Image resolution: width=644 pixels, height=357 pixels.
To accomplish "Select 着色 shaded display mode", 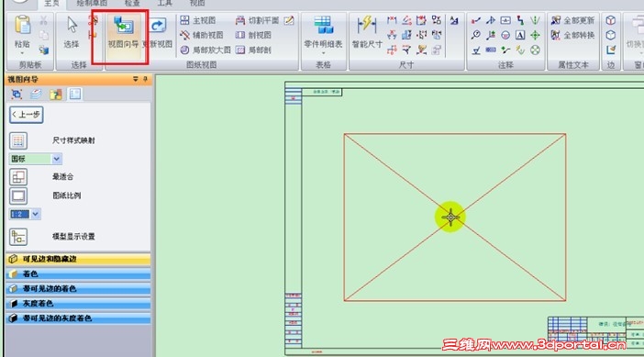I will [78, 273].
